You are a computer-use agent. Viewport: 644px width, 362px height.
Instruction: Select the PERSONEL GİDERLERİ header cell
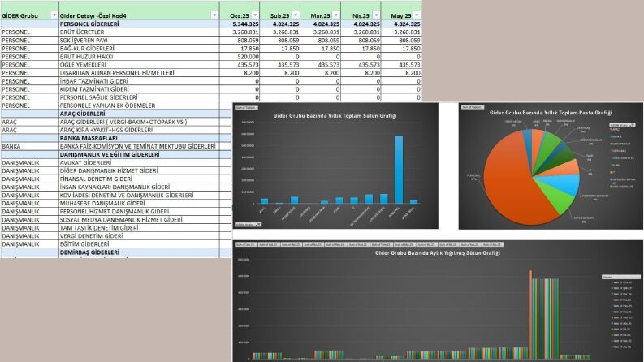click(x=139, y=24)
